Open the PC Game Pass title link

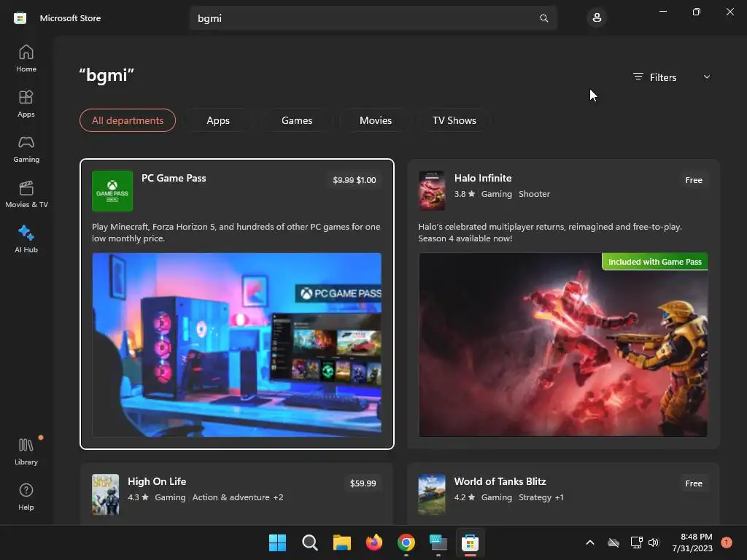(174, 178)
